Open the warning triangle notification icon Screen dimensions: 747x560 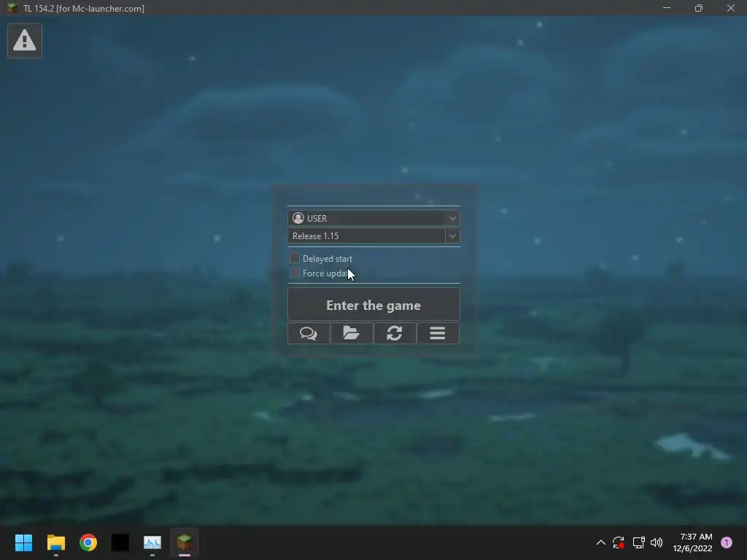25,41
